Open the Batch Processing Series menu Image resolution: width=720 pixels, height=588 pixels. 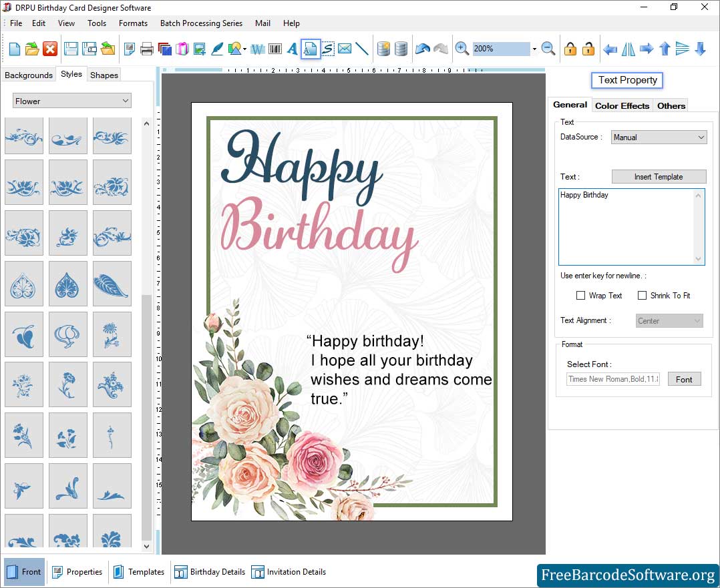(201, 23)
